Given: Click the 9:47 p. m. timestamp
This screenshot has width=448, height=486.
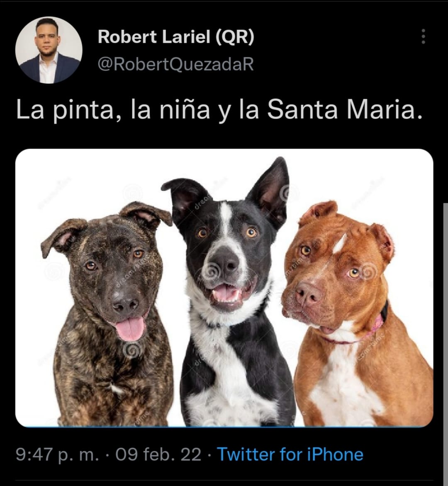Looking at the screenshot, I should (57, 454).
